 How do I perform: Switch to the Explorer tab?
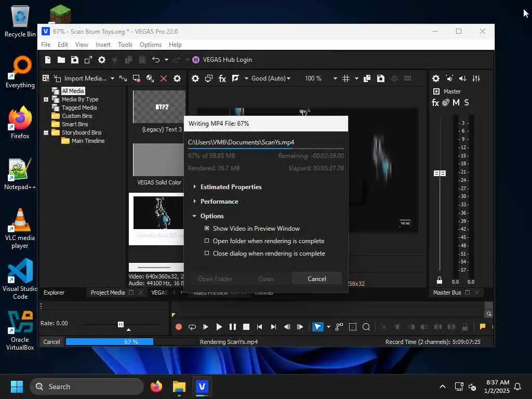pos(54,292)
